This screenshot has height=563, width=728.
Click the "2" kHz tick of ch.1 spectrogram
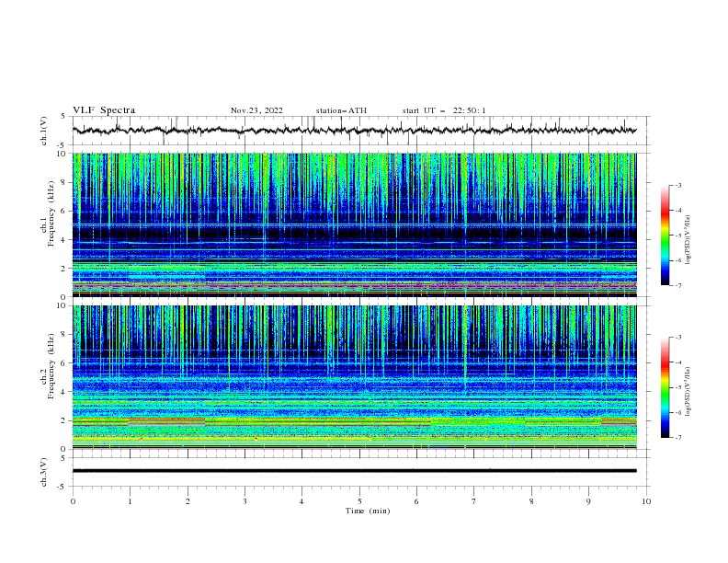65,269
